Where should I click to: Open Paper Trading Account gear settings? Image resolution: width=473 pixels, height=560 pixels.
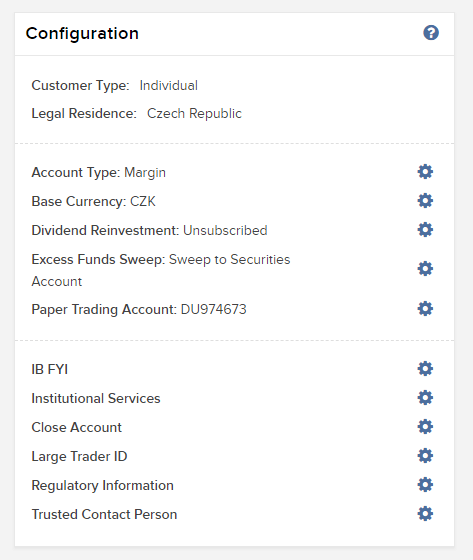pos(425,309)
